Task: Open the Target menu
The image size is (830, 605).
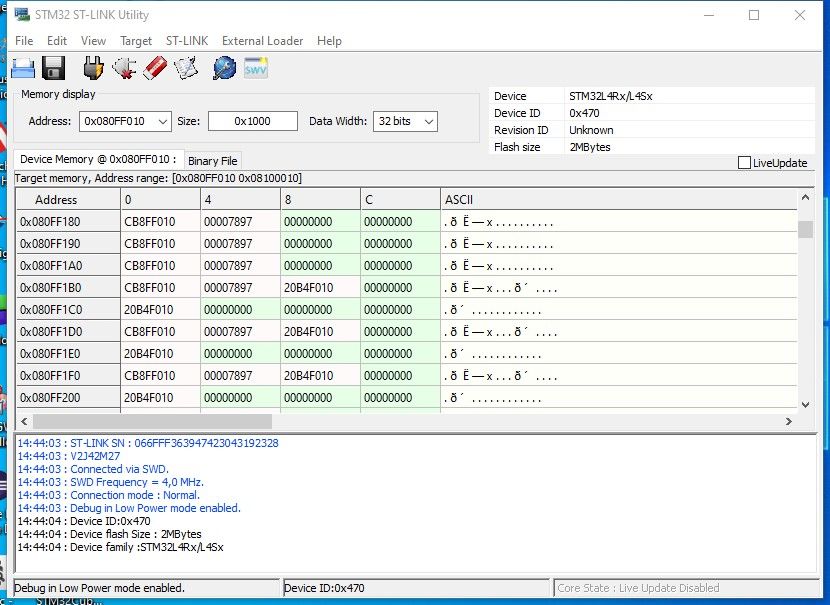Action: coord(136,41)
